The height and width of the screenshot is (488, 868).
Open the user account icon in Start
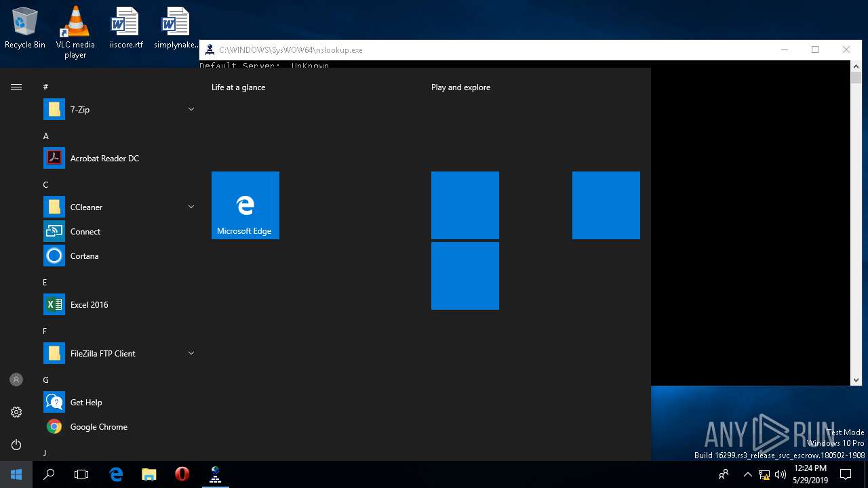[x=16, y=380]
